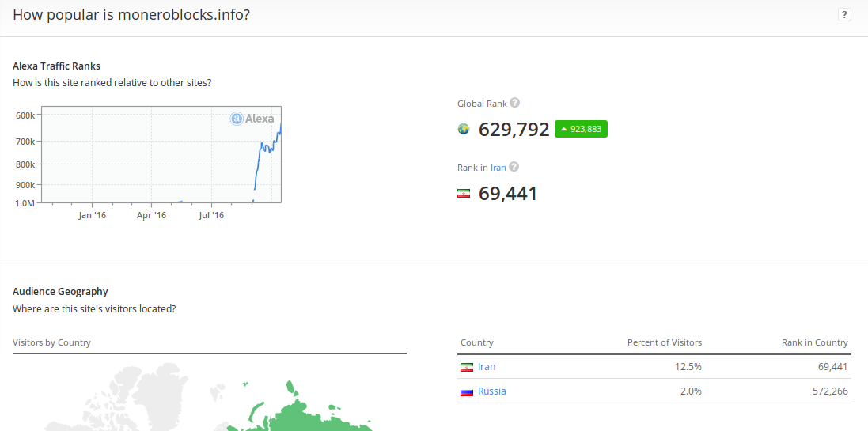The height and width of the screenshot is (431, 868).
Task: Click the Audience Geography heading
Action: [60, 291]
